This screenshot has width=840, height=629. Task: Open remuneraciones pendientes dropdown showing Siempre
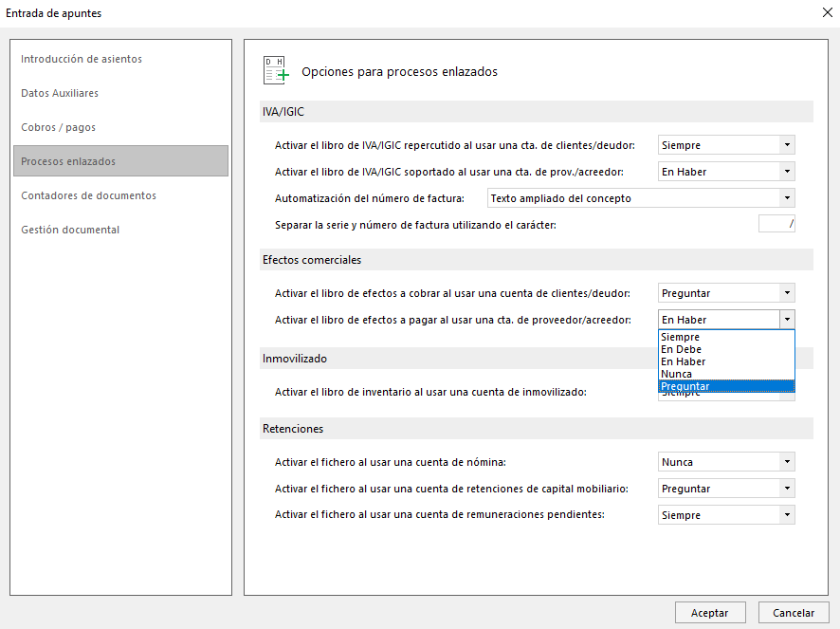(x=726, y=515)
